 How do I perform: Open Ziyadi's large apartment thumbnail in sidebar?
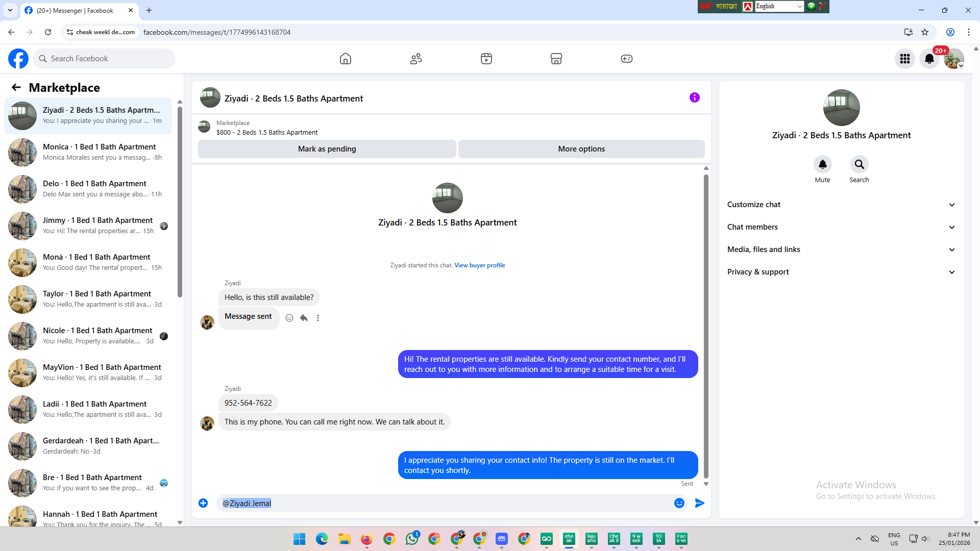click(842, 108)
